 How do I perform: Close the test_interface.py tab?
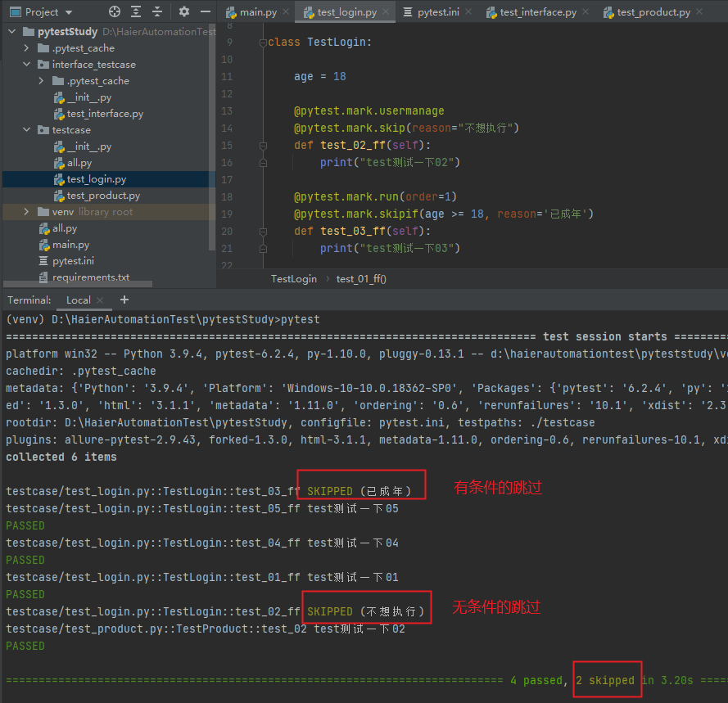coord(586,11)
